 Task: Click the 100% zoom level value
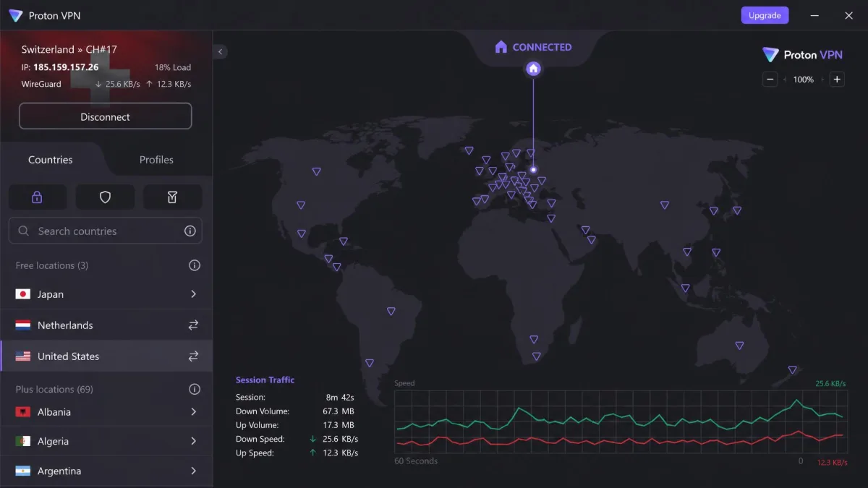[804, 80]
